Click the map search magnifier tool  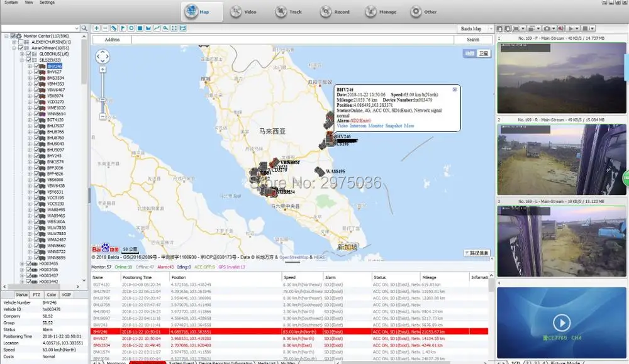[165, 28]
